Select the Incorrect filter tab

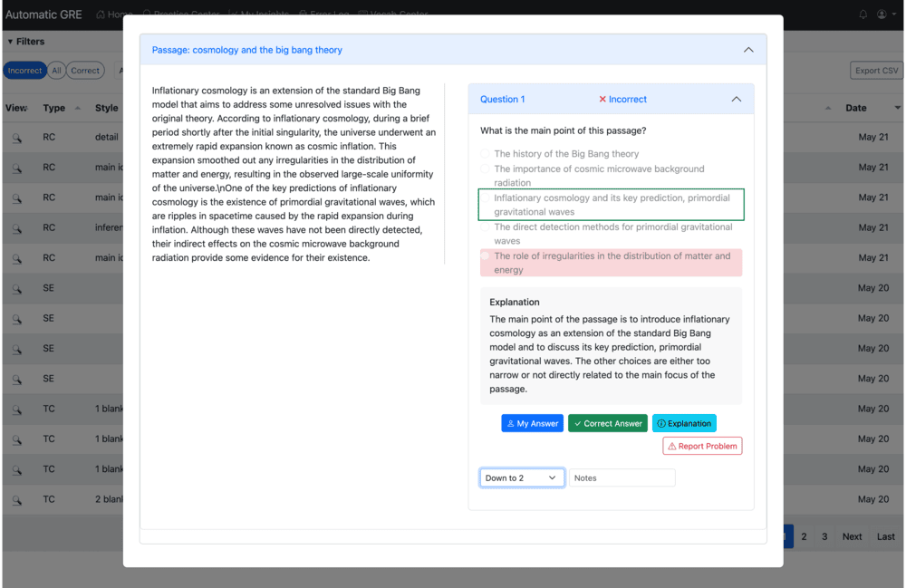tap(24, 71)
